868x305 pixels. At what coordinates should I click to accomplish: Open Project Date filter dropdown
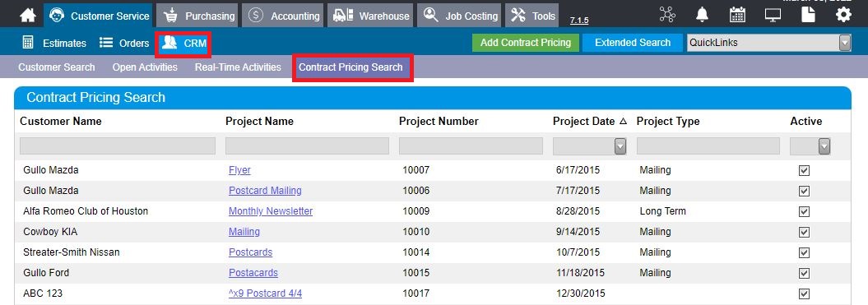coord(620,146)
